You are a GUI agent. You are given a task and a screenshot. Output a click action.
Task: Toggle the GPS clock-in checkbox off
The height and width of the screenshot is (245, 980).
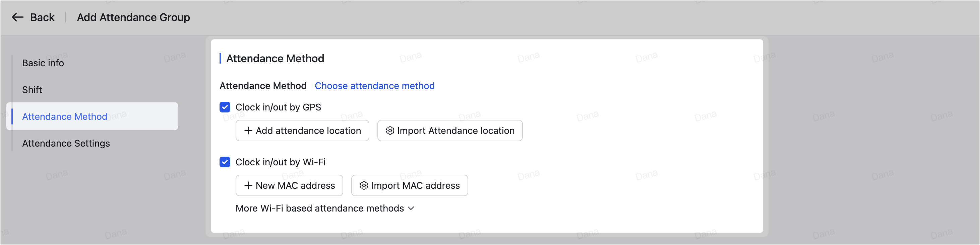[x=225, y=107]
